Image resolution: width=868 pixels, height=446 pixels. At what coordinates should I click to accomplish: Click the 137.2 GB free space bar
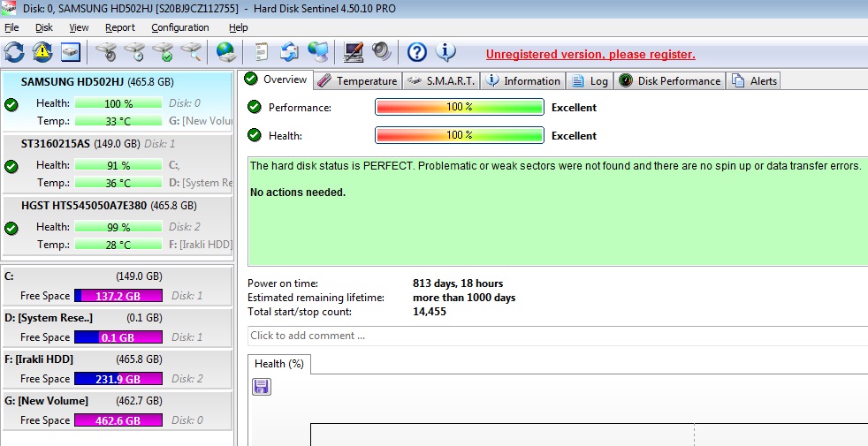coord(118,296)
